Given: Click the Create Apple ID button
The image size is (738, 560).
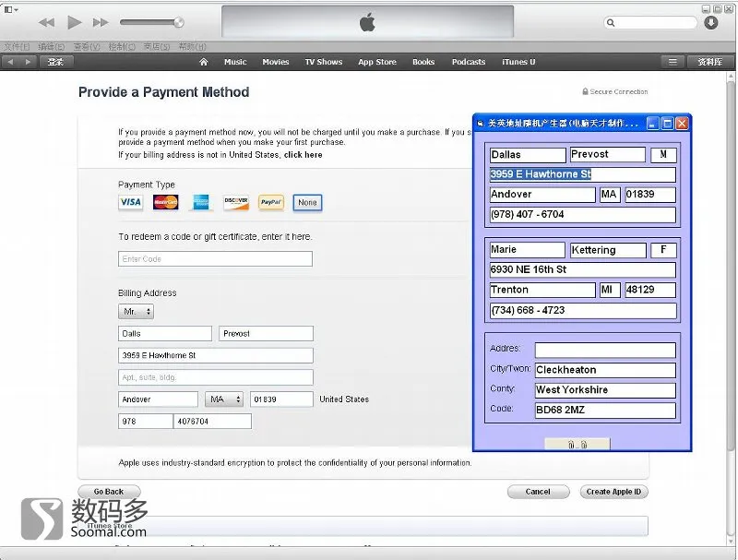Looking at the screenshot, I should tap(613, 492).
